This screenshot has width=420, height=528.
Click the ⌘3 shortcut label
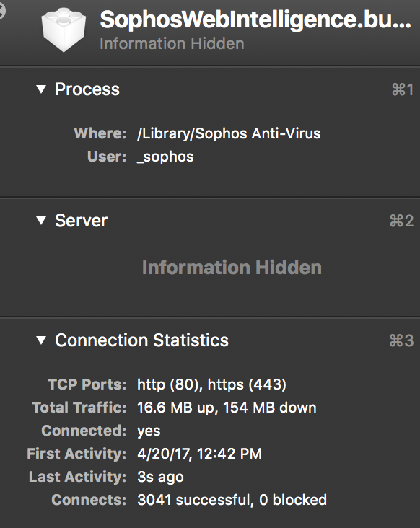pyautogui.click(x=401, y=340)
